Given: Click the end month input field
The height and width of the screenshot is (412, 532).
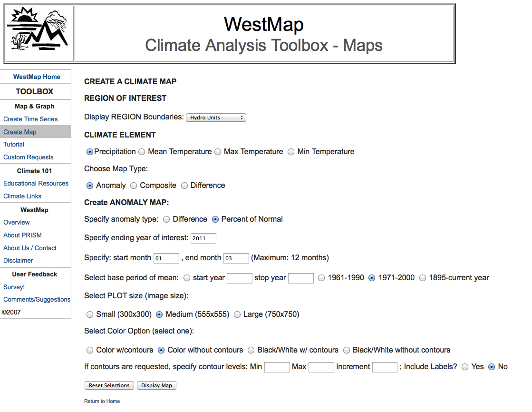Looking at the screenshot, I should click(x=236, y=258).
